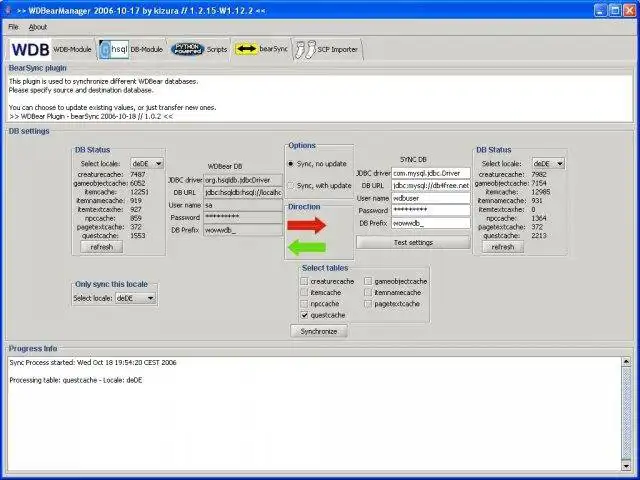Click the WDB logo icon

pos(31,49)
